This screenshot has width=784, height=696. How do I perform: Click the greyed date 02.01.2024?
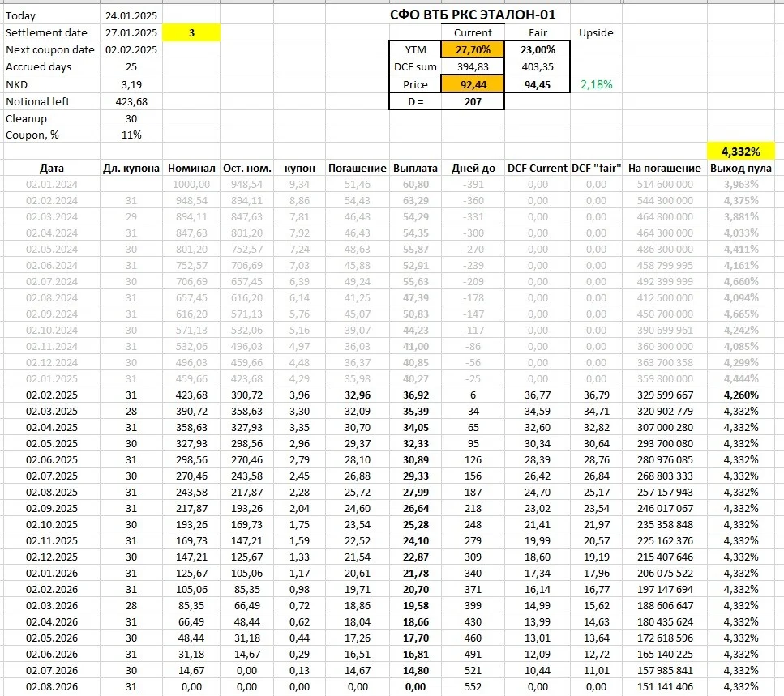point(52,185)
